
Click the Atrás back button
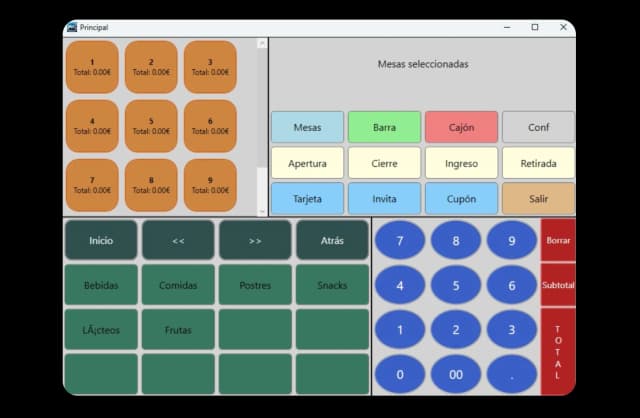tap(332, 240)
